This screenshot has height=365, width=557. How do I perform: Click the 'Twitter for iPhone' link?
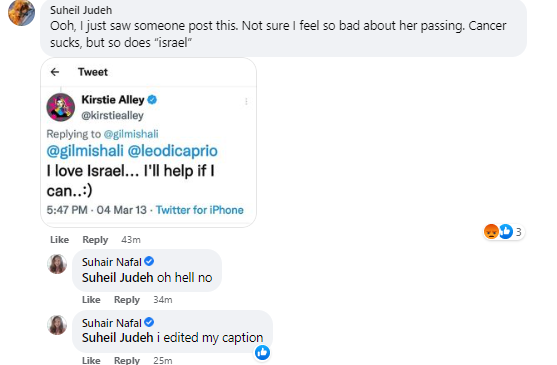pyautogui.click(x=200, y=210)
